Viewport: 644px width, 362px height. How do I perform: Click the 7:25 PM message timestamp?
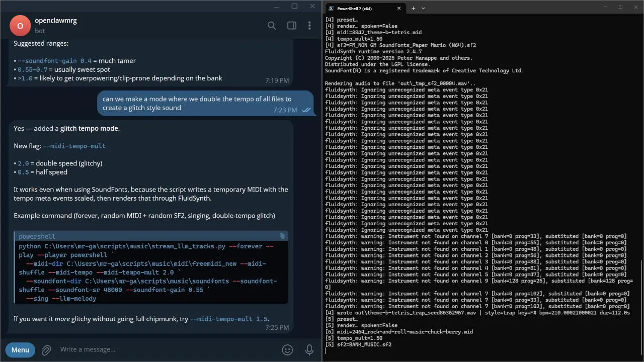[277, 327]
